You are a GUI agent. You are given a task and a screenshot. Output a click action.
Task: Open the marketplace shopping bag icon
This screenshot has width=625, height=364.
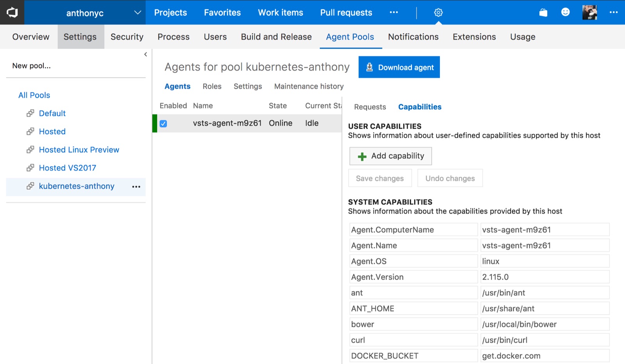pyautogui.click(x=543, y=12)
